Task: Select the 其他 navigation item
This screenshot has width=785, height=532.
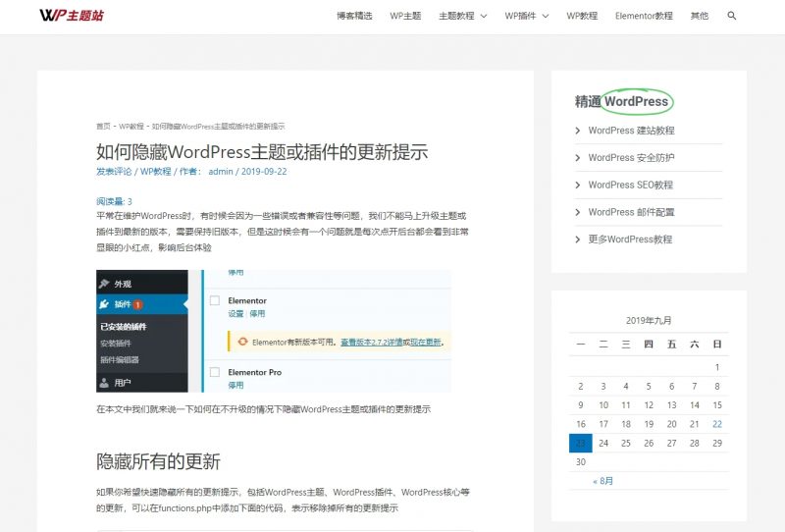Action: click(x=699, y=16)
